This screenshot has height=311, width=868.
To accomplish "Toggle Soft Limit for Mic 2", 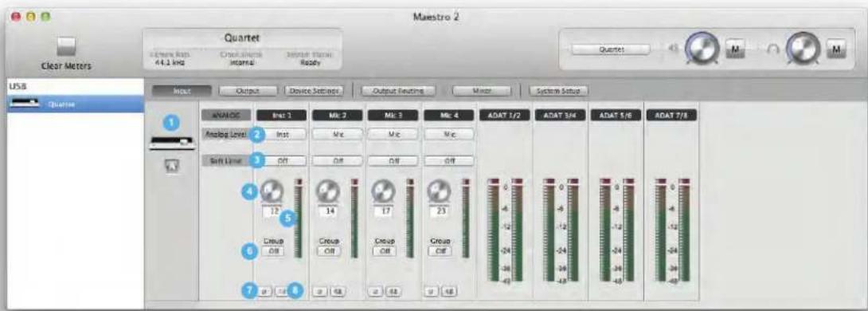I will pyautogui.click(x=337, y=161).
